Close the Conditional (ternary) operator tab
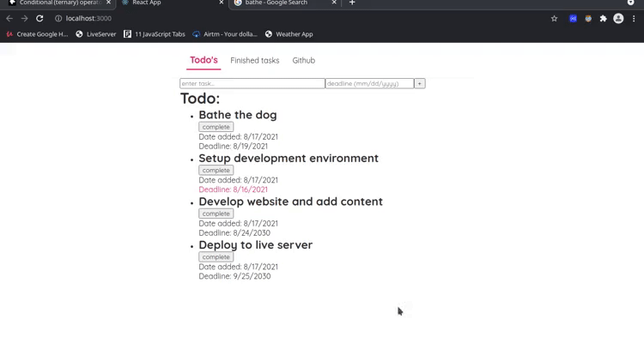 108,3
